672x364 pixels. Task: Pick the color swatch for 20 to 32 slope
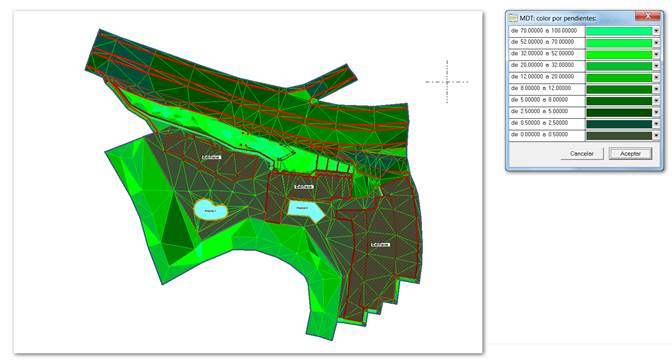point(619,66)
